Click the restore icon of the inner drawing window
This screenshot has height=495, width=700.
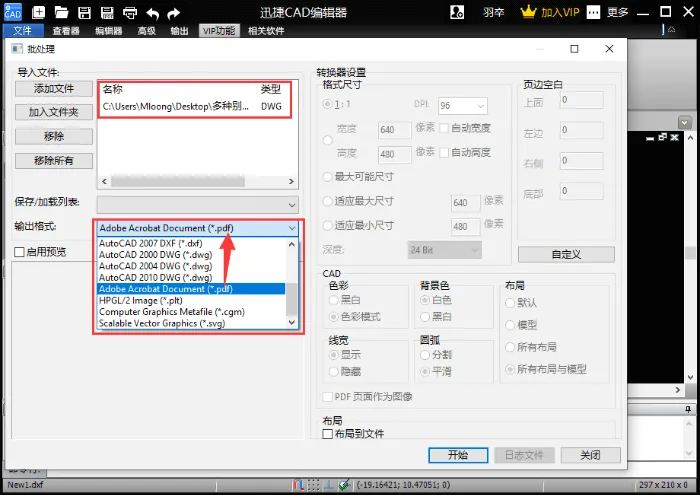pyautogui.click(x=662, y=137)
